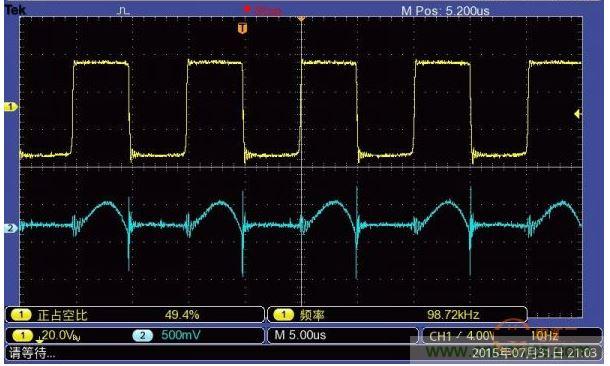Click the pulse trigger icon in top bar
610x366 pixels.
pos(123,11)
